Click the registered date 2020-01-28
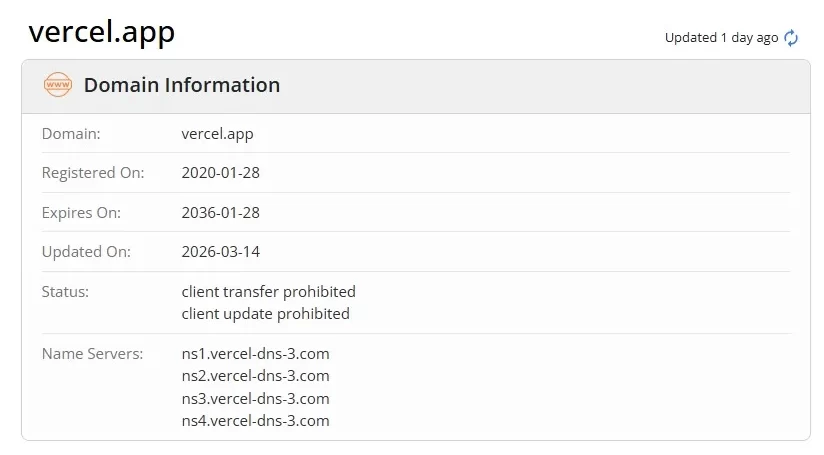The width and height of the screenshot is (824, 455). pyautogui.click(x=220, y=173)
